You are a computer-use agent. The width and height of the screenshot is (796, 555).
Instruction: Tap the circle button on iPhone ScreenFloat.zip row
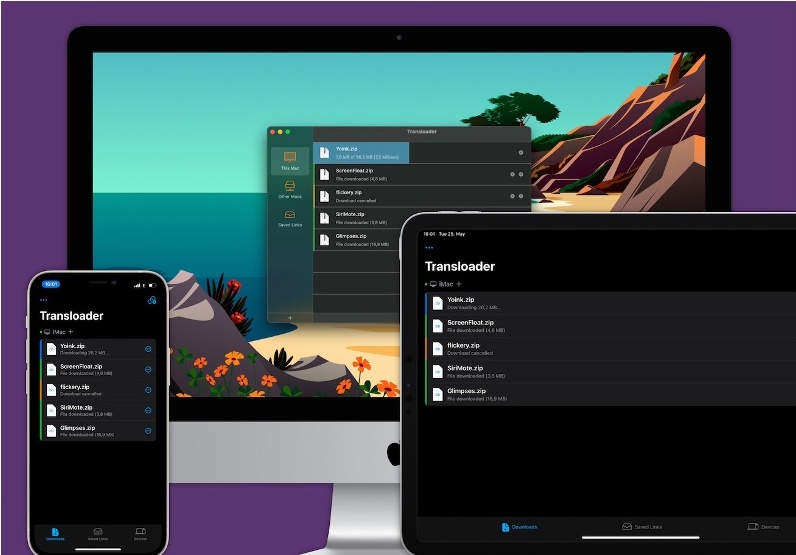pyautogui.click(x=148, y=369)
